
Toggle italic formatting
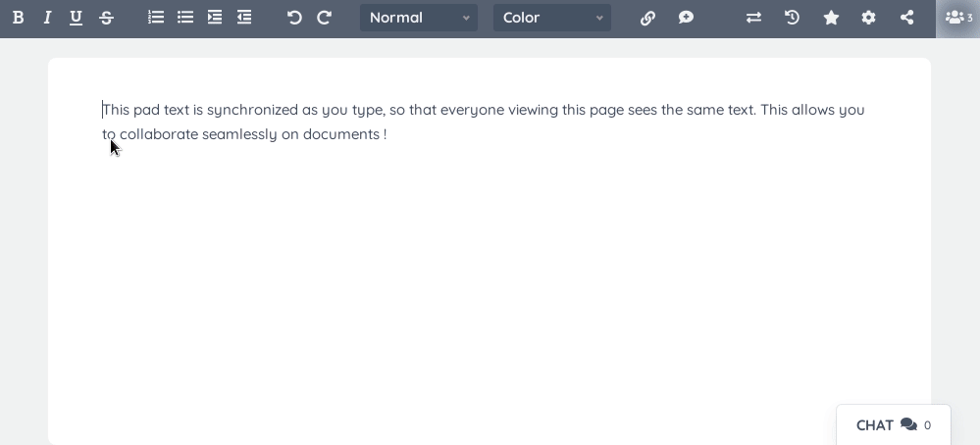[47, 18]
